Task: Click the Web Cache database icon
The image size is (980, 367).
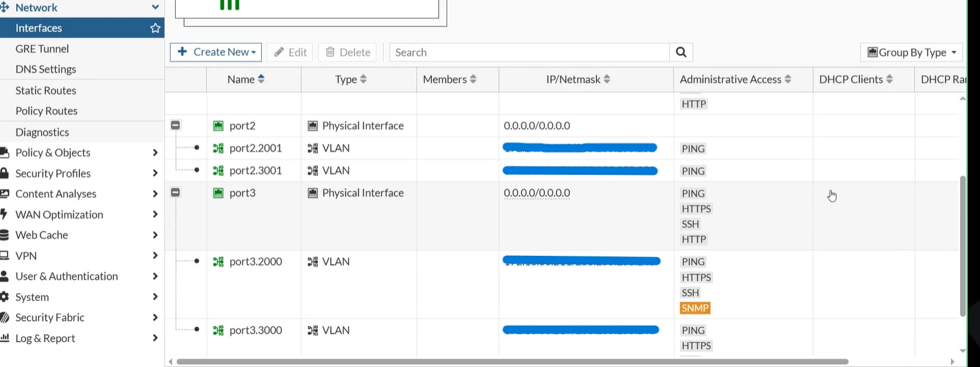Action: (4, 235)
